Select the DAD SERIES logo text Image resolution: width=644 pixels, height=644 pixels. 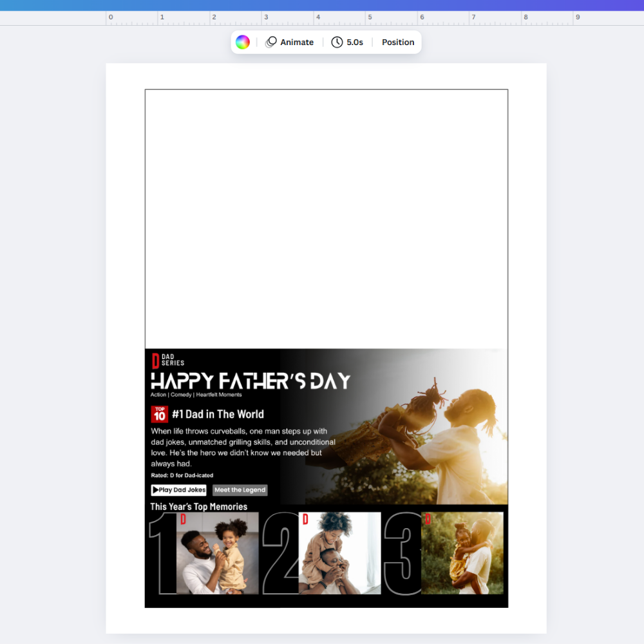173,360
